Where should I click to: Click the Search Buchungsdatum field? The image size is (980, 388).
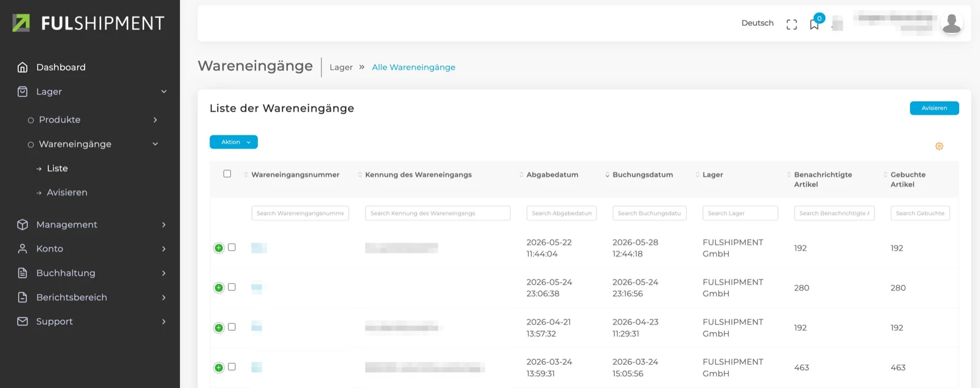tap(649, 213)
